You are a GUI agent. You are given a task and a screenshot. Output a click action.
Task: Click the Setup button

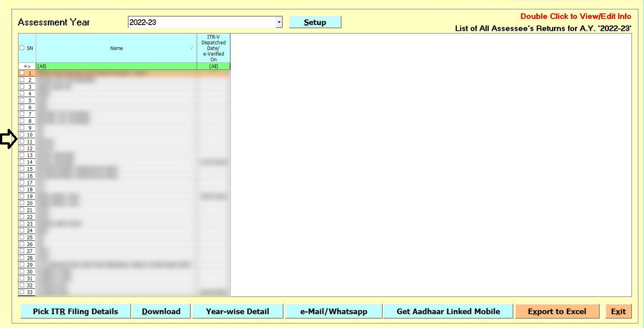[315, 22]
